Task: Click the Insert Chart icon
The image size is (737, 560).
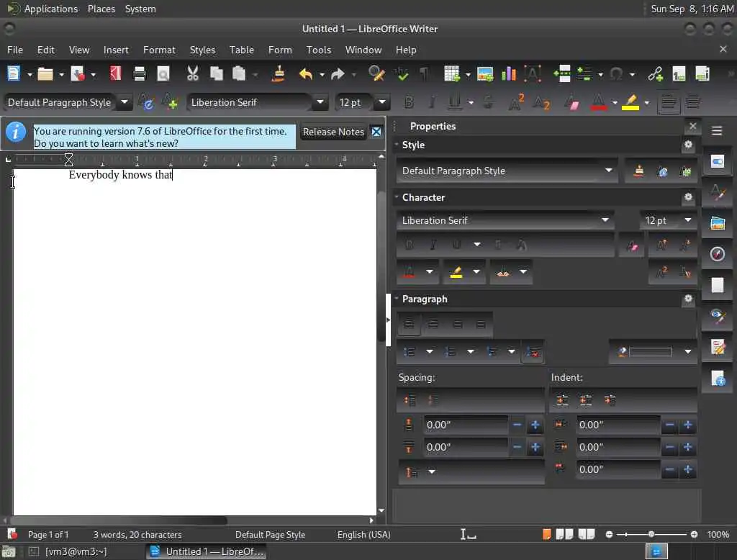Action: click(x=509, y=74)
